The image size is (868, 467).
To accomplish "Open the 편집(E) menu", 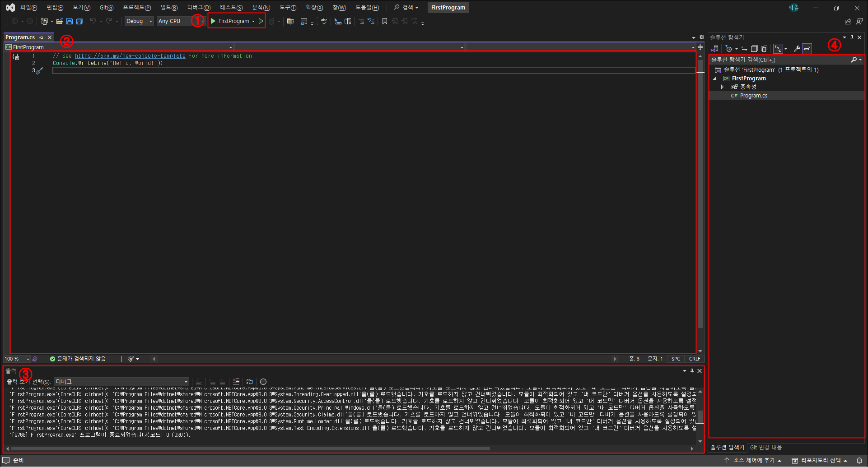I will pyautogui.click(x=55, y=8).
